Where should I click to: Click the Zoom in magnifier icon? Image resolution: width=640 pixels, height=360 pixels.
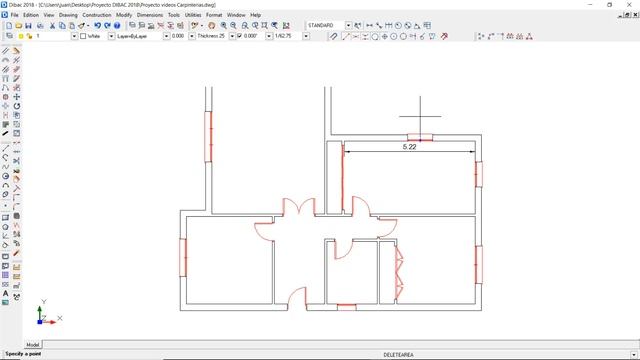click(x=224, y=25)
